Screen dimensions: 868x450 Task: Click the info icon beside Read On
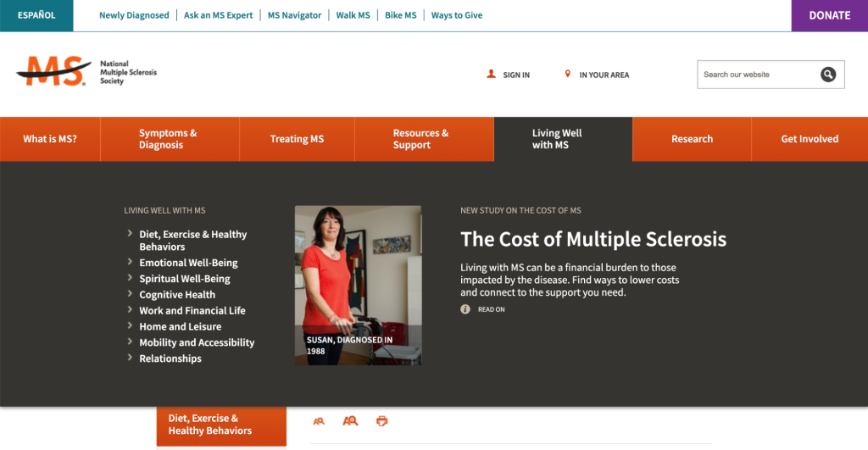[465, 309]
